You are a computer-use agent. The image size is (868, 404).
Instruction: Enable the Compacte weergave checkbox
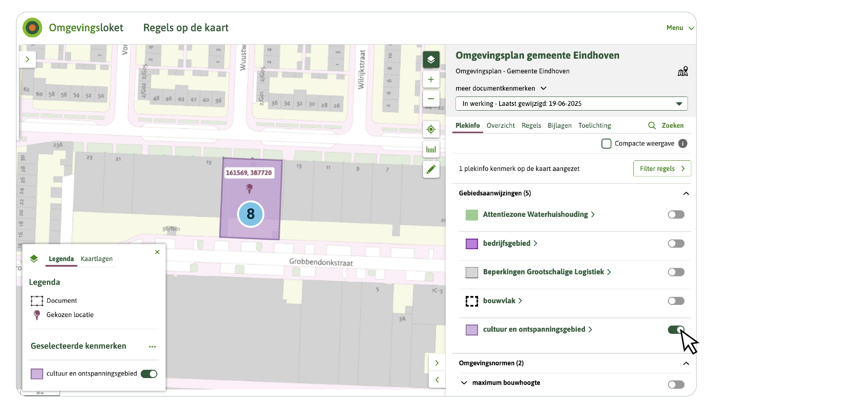[x=606, y=144]
